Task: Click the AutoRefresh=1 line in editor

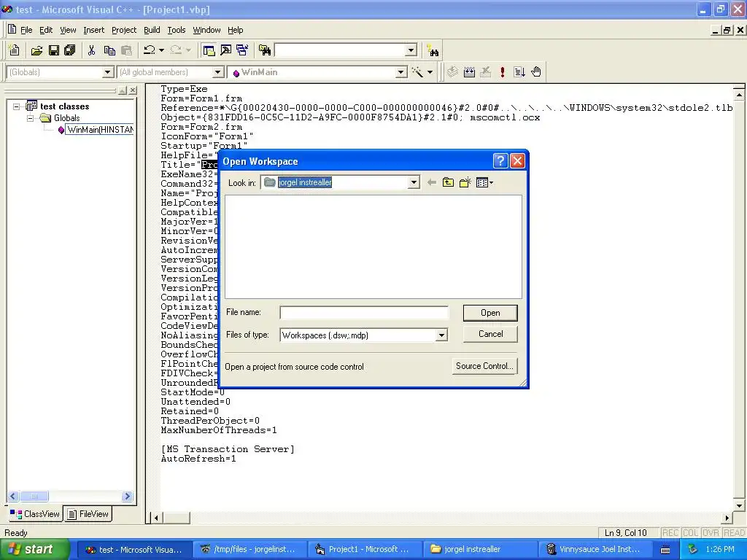Action: pyautogui.click(x=198, y=459)
